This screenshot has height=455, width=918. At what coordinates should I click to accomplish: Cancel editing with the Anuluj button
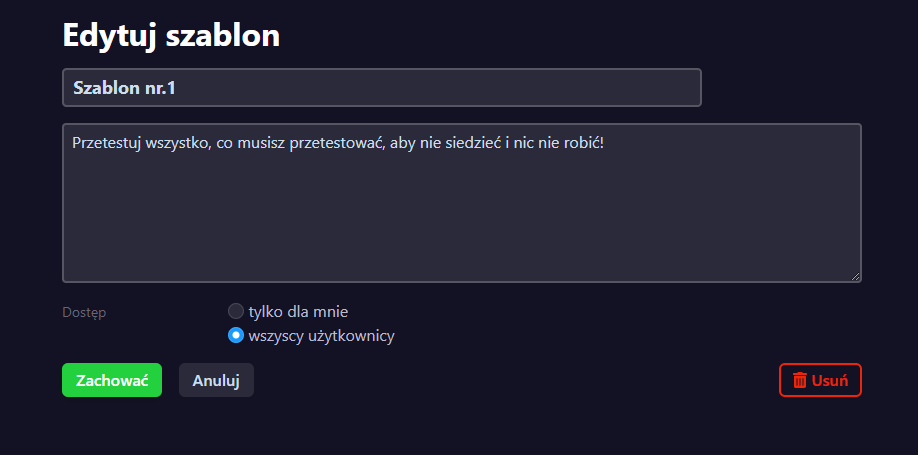(x=216, y=380)
